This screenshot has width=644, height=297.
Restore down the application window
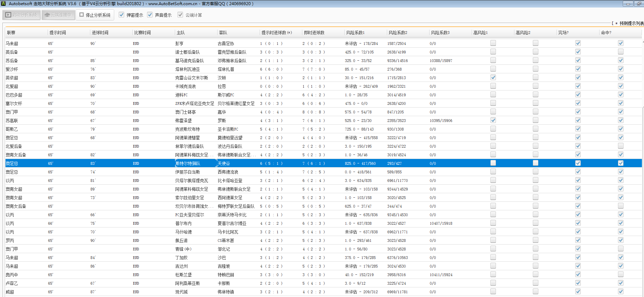[x=639, y=4]
